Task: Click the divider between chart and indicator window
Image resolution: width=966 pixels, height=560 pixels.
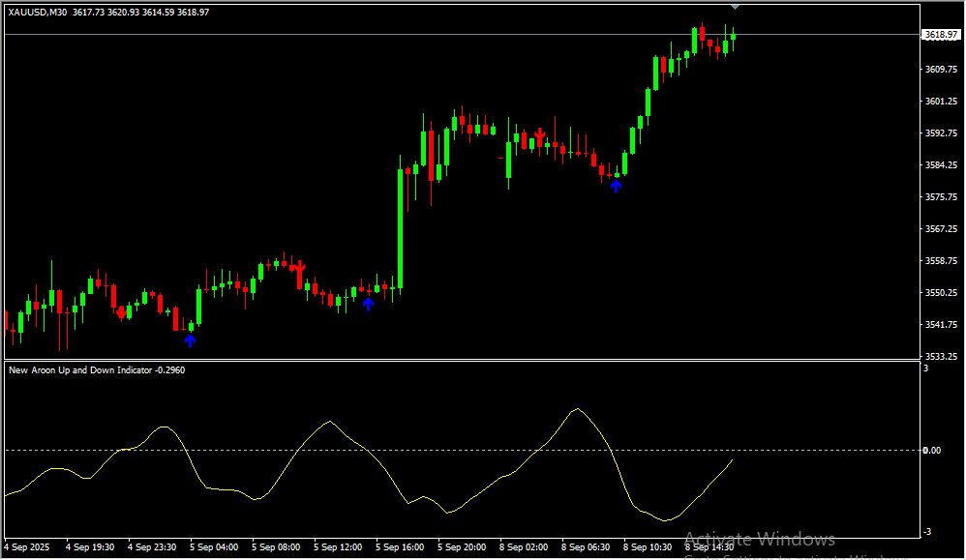Action: (x=460, y=361)
